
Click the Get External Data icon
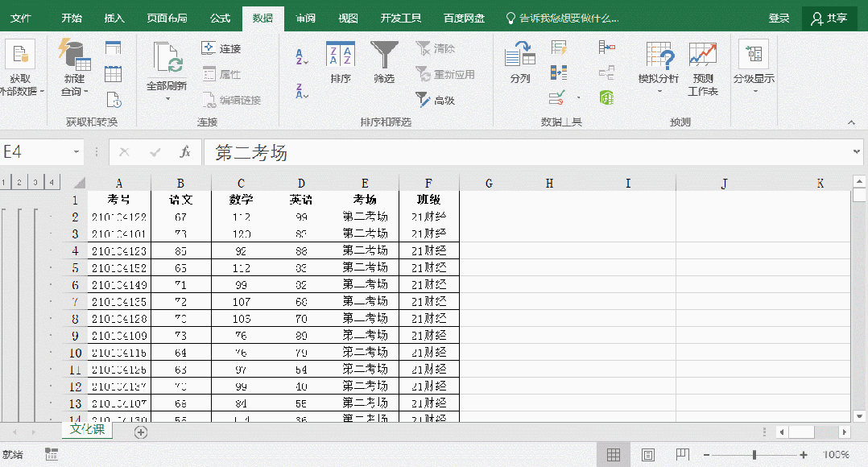pyautogui.click(x=20, y=54)
